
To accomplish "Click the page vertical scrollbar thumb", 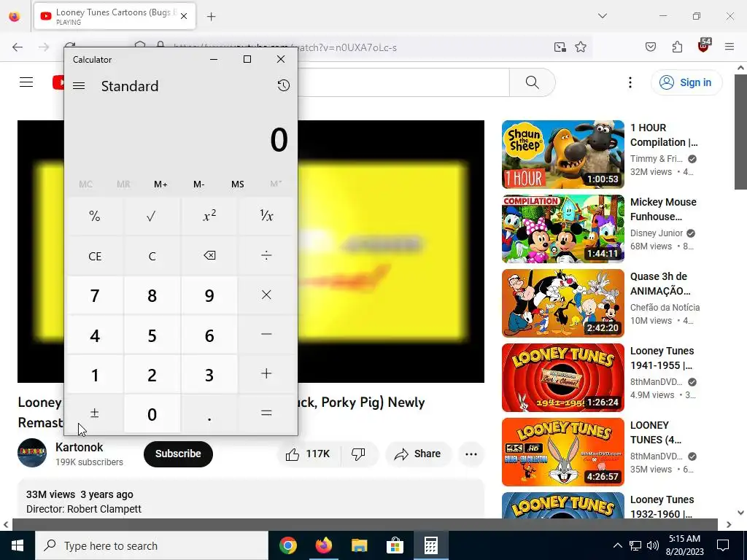I will (740, 131).
